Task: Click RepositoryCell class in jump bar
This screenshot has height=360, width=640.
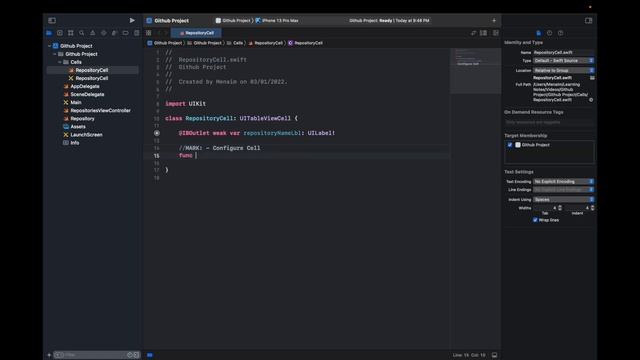Action: point(305,43)
